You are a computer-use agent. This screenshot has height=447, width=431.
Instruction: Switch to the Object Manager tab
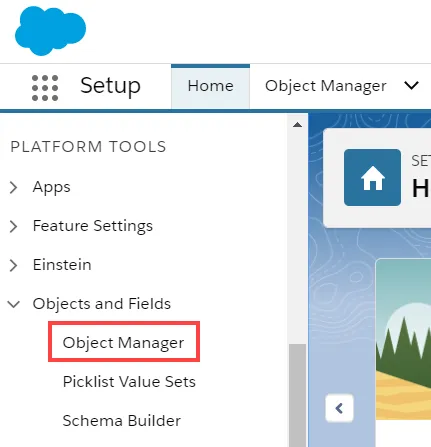pyautogui.click(x=326, y=86)
